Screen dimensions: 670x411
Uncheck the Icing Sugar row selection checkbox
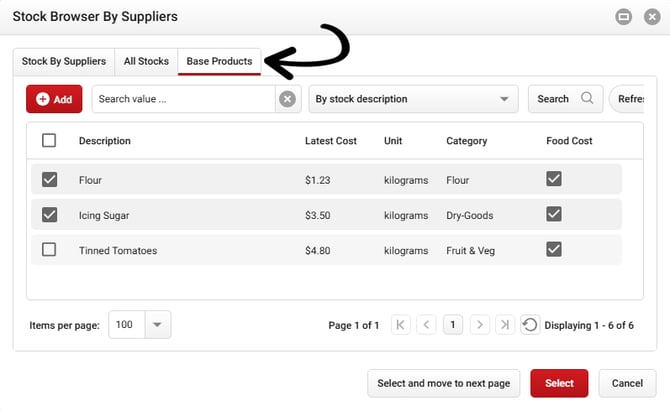pos(49,214)
